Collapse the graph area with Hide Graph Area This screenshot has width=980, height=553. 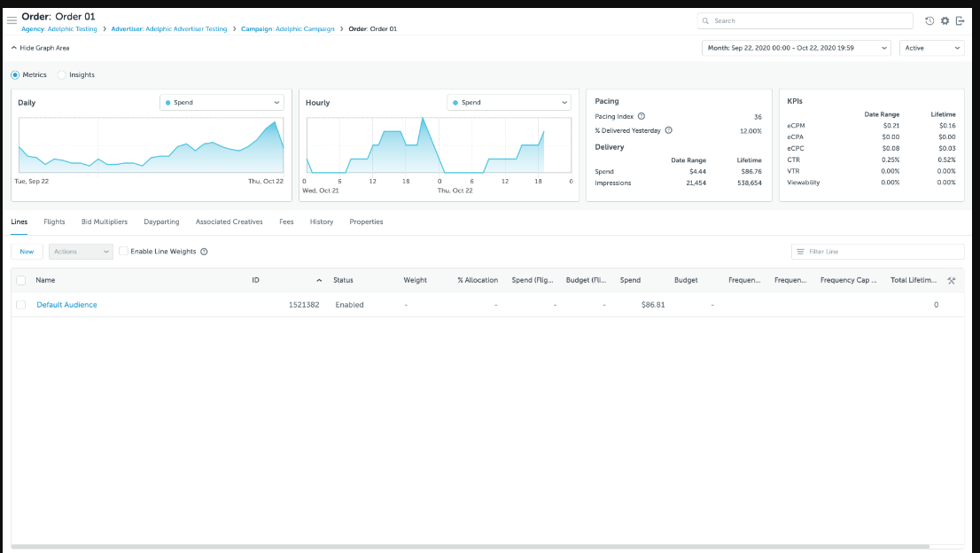tap(40, 48)
